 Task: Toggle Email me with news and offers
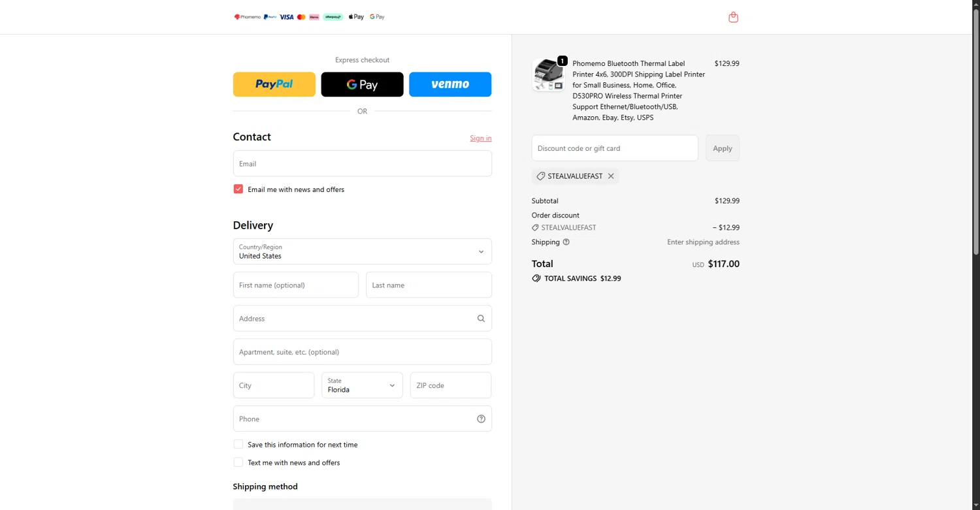238,189
